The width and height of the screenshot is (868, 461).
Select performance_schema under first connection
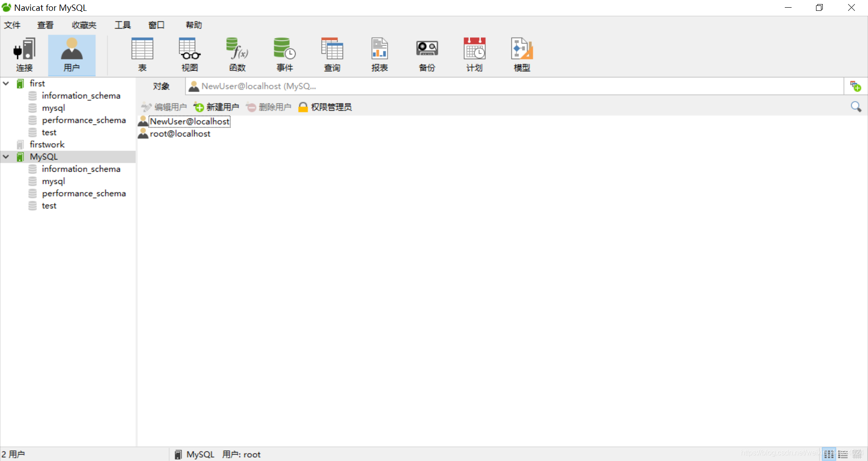click(84, 120)
